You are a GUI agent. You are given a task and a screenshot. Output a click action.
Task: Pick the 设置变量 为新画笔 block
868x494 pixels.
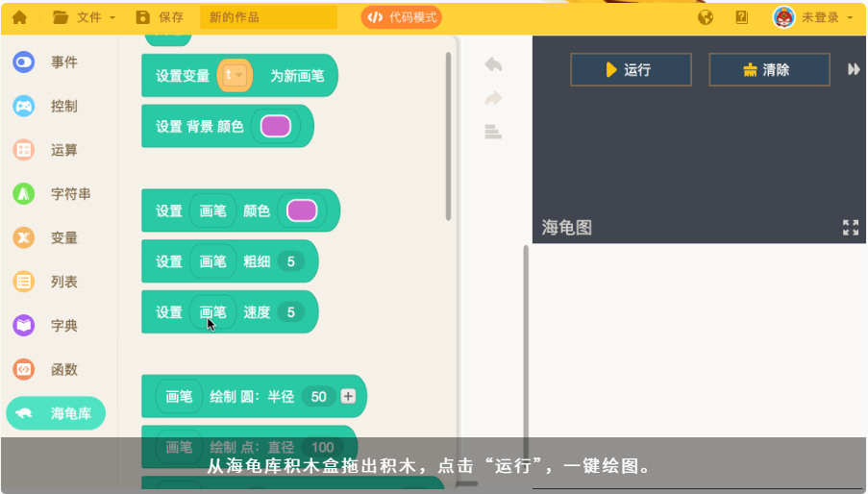tap(239, 75)
